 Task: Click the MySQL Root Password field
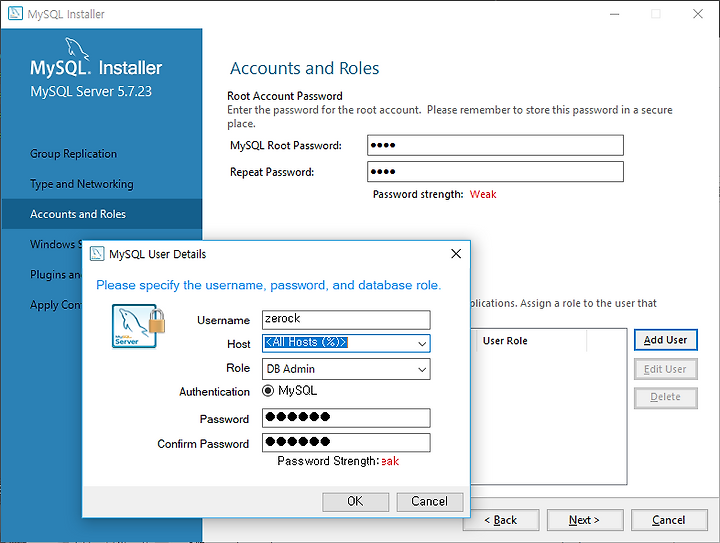pyautogui.click(x=495, y=146)
